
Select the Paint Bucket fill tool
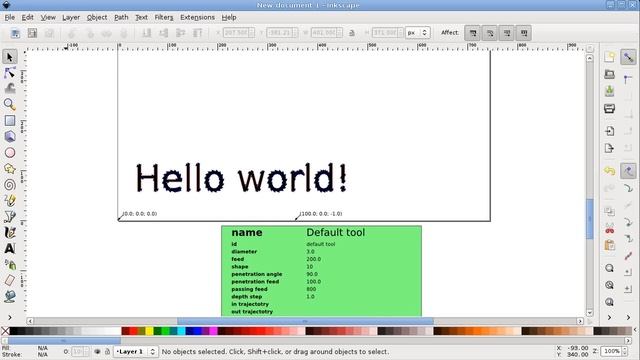(x=10, y=296)
